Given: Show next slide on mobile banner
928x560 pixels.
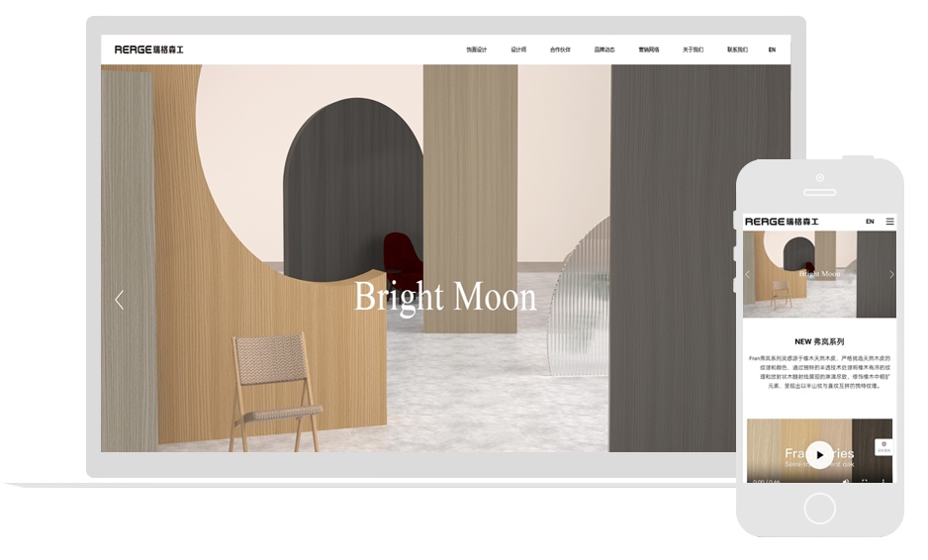Looking at the screenshot, I should (x=890, y=274).
